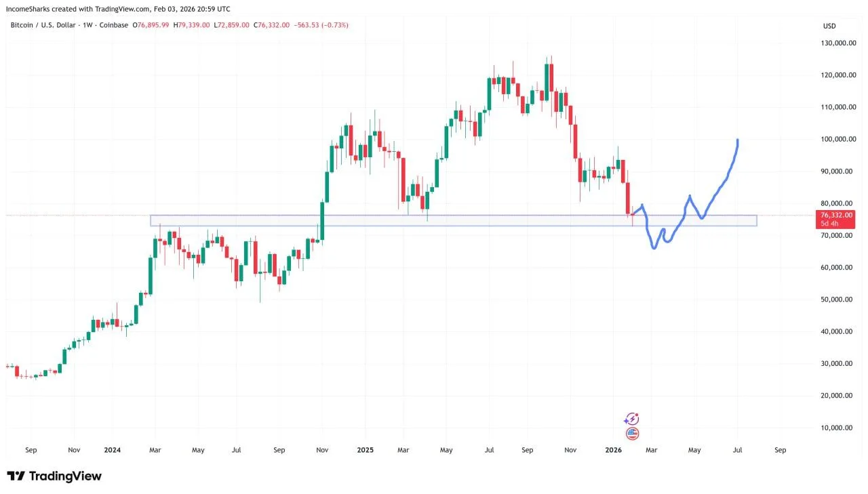
Task: Click the close value C76,332.00 in legend
Action: (x=272, y=25)
